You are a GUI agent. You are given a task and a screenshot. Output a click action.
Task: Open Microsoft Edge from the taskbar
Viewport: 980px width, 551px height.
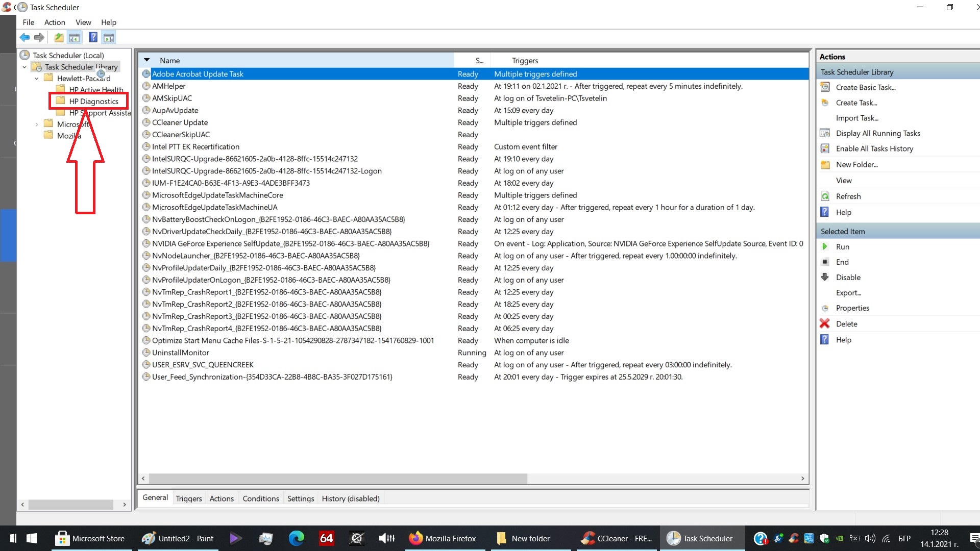(296, 538)
